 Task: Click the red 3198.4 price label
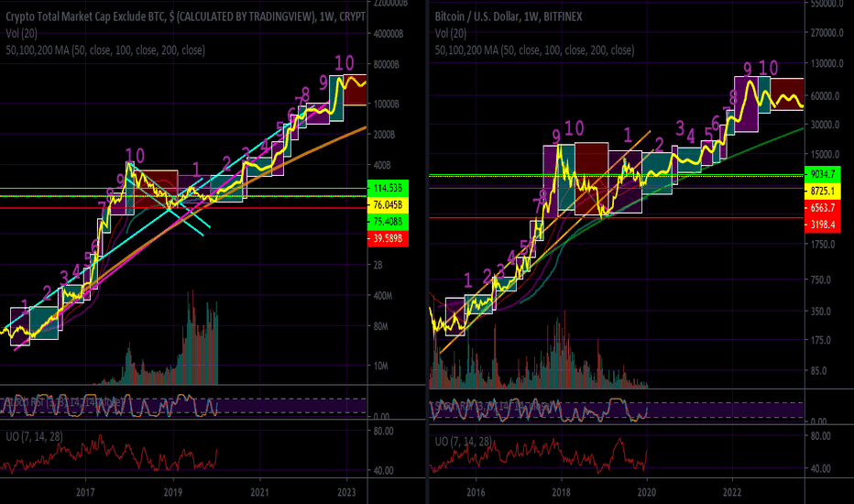coord(823,225)
